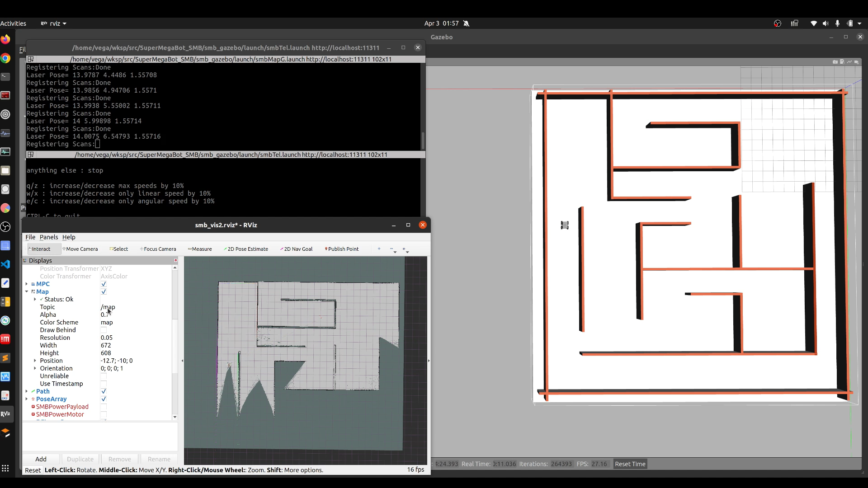This screenshot has width=868, height=488.
Task: Uncheck the MPC display checkbox
Action: coord(104,284)
